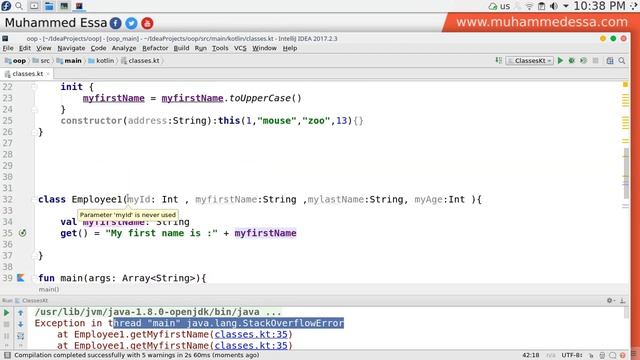This screenshot has height=360, width=640.
Task: Click main folder in the navigation bar
Action: click(69, 60)
